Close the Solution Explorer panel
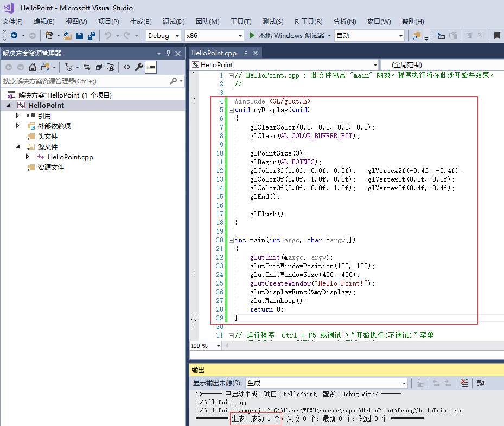 (178, 54)
